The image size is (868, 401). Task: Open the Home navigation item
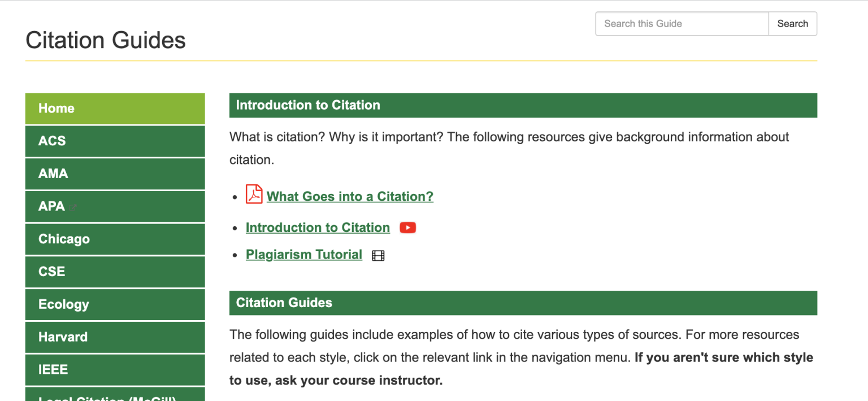115,109
